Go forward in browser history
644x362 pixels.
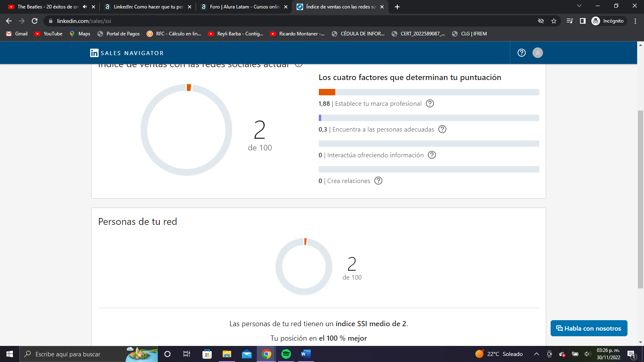(x=22, y=21)
